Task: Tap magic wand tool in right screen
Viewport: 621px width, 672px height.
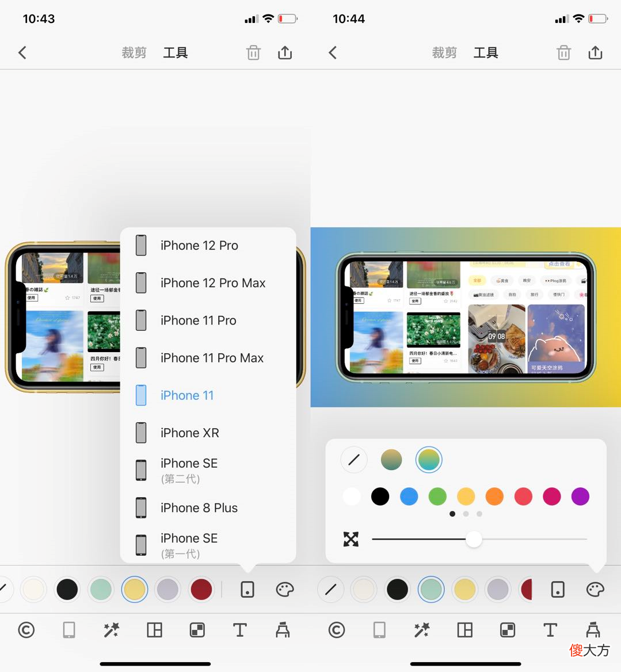Action: click(422, 631)
